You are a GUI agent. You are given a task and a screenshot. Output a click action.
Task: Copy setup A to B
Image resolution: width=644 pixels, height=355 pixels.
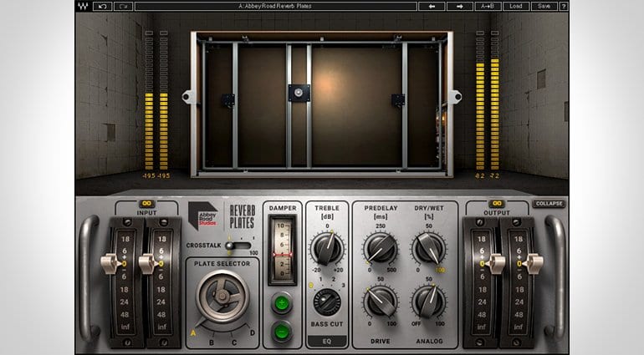(x=488, y=6)
